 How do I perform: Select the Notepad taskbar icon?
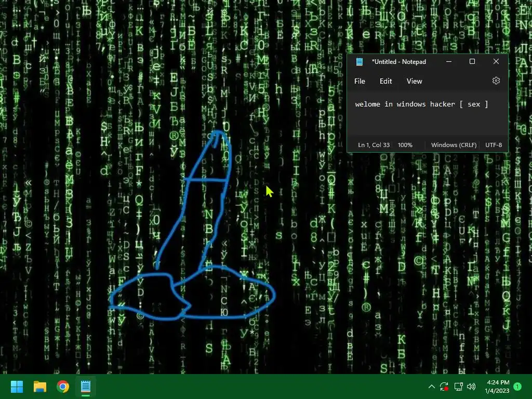pos(86,387)
